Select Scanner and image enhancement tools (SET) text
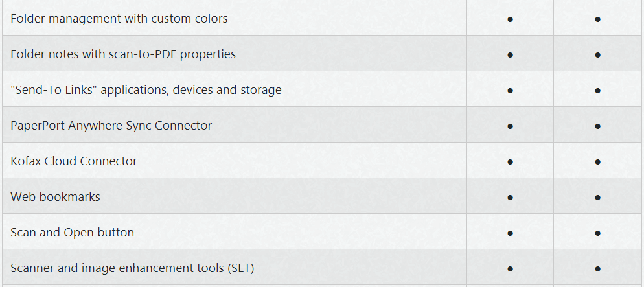Image resolution: width=644 pixels, height=287 pixels. tap(133, 268)
